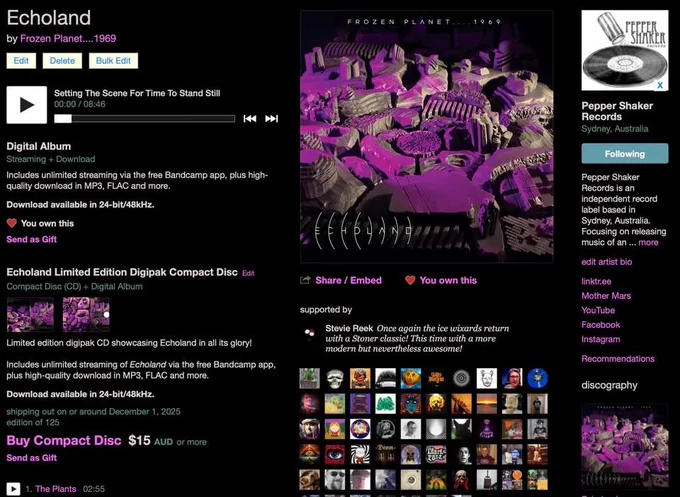This screenshot has width=680, height=497.
Task: Click the 'Pepper Shaker Records' label name
Action: point(617,111)
